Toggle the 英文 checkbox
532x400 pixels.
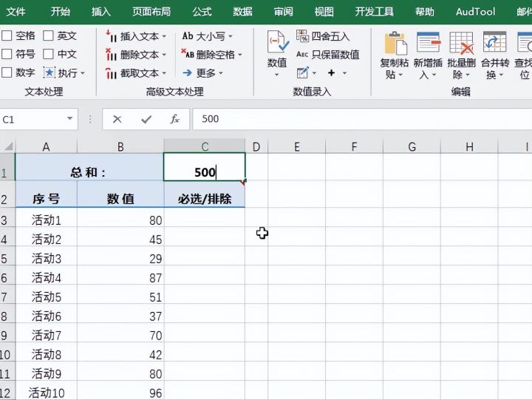click(x=48, y=35)
